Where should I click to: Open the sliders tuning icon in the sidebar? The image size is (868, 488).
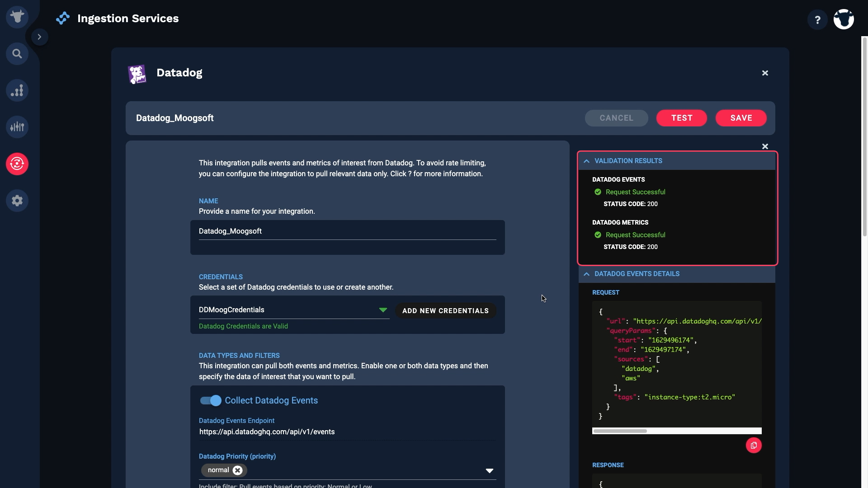pos(17,127)
